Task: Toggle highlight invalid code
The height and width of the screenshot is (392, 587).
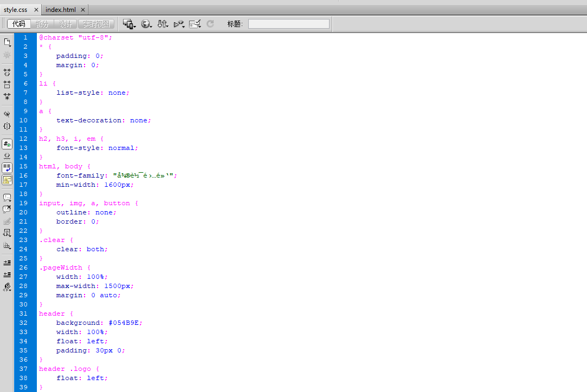Action: pyautogui.click(x=7, y=156)
